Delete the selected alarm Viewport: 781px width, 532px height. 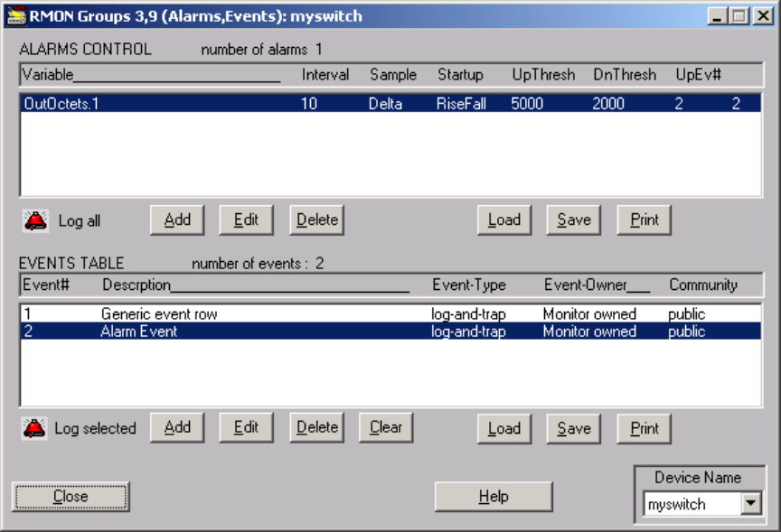point(316,220)
